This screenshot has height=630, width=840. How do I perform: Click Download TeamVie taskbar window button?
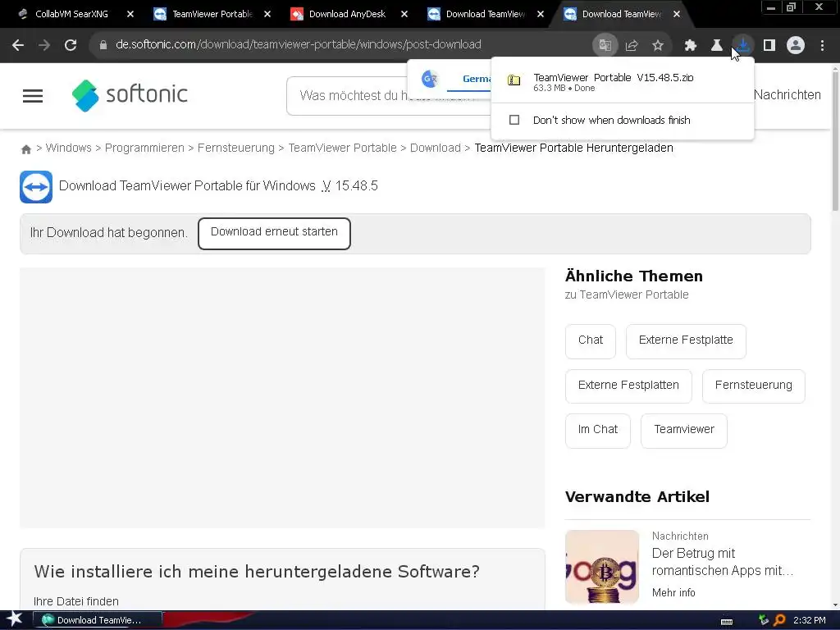click(x=98, y=620)
